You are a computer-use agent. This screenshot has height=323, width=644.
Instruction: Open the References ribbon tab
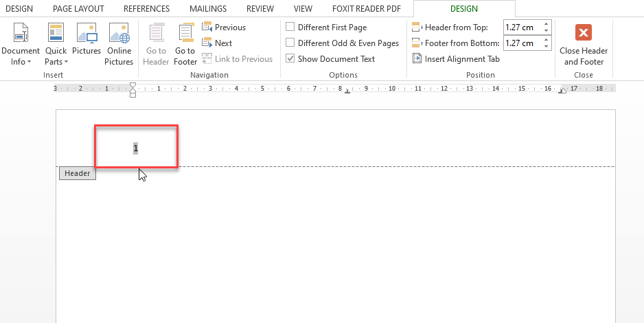pyautogui.click(x=146, y=9)
